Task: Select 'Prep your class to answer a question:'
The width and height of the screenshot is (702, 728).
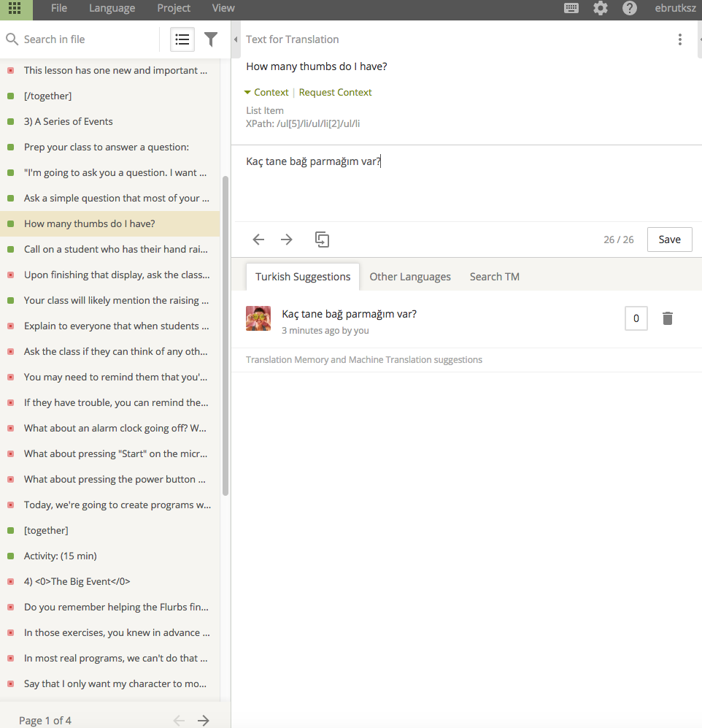Action: point(110,147)
